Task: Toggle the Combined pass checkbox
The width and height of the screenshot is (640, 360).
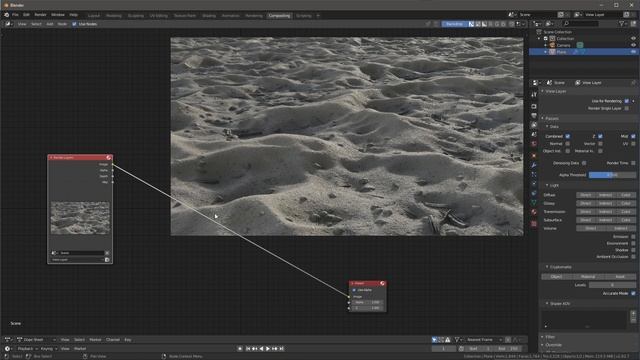Action: [568, 136]
